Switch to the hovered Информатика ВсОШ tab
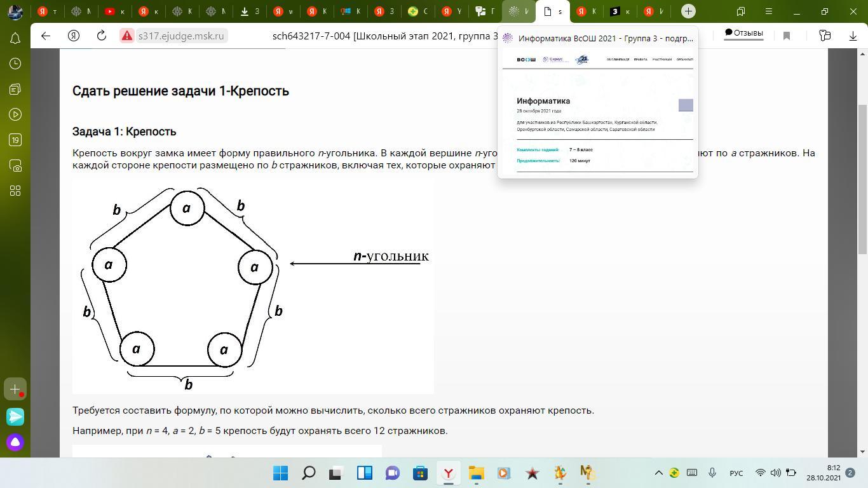868x488 pixels. [x=519, y=11]
